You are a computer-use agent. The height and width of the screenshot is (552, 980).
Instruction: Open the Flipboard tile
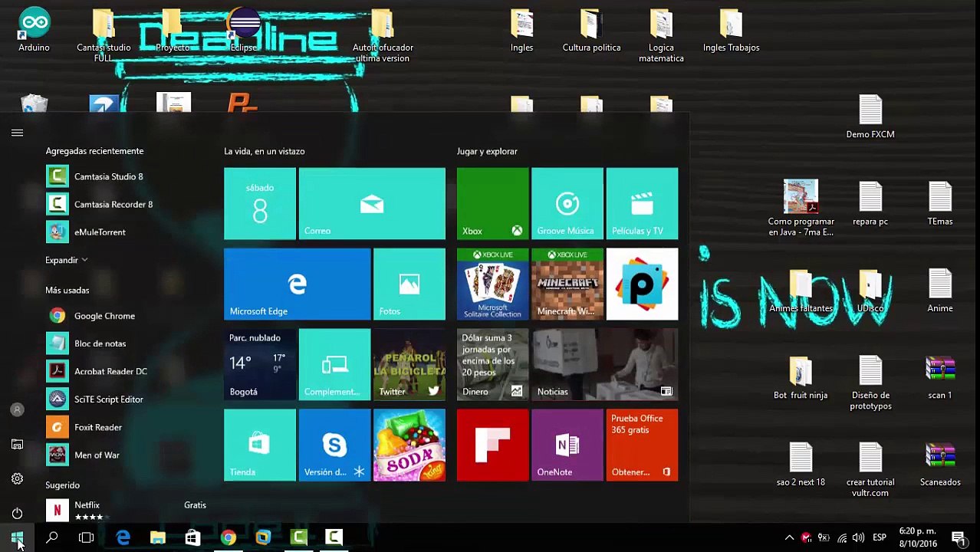pyautogui.click(x=492, y=445)
